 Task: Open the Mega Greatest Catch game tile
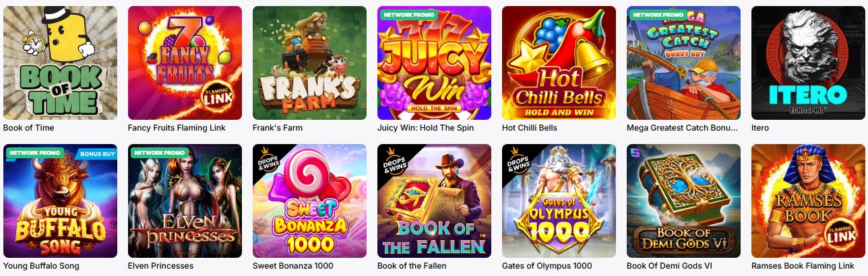683,63
